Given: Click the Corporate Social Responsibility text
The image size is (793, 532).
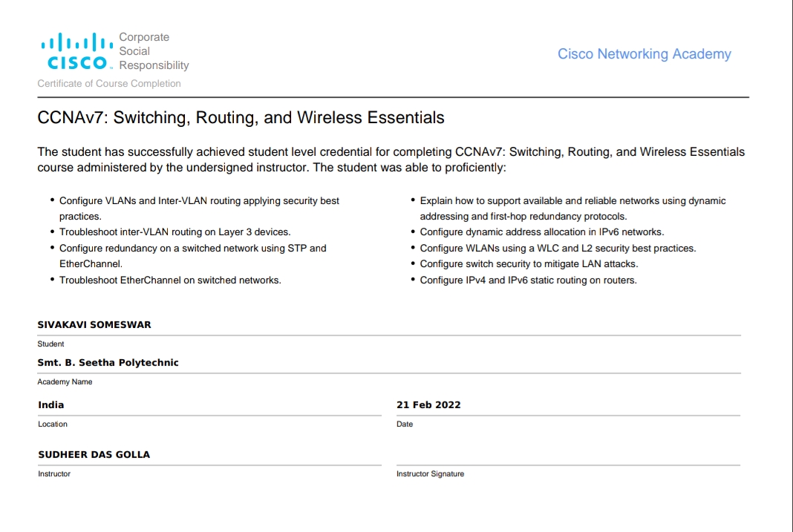Looking at the screenshot, I should pyautogui.click(x=154, y=51).
